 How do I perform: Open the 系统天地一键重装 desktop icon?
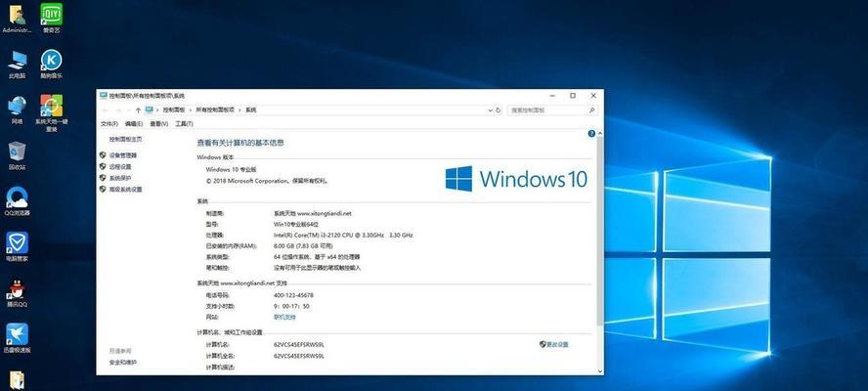pos(52,112)
